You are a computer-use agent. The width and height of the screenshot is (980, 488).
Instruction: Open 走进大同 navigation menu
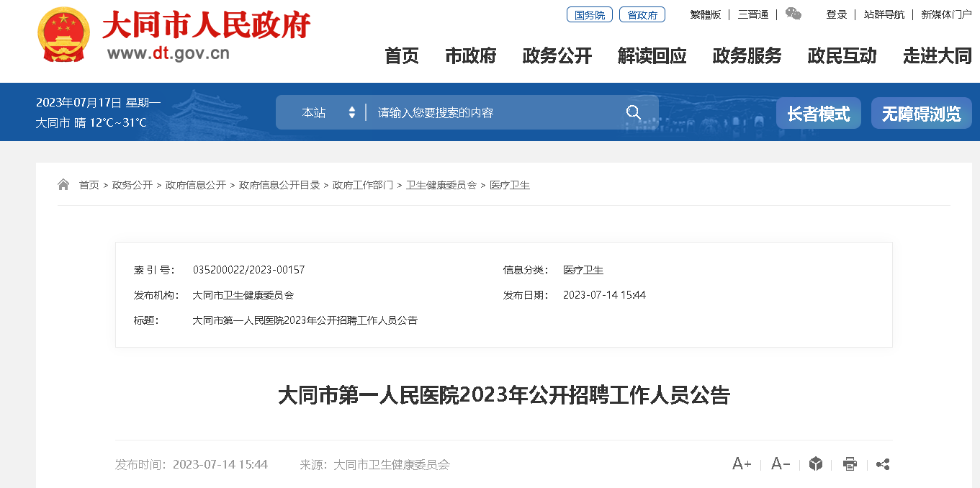click(x=938, y=56)
